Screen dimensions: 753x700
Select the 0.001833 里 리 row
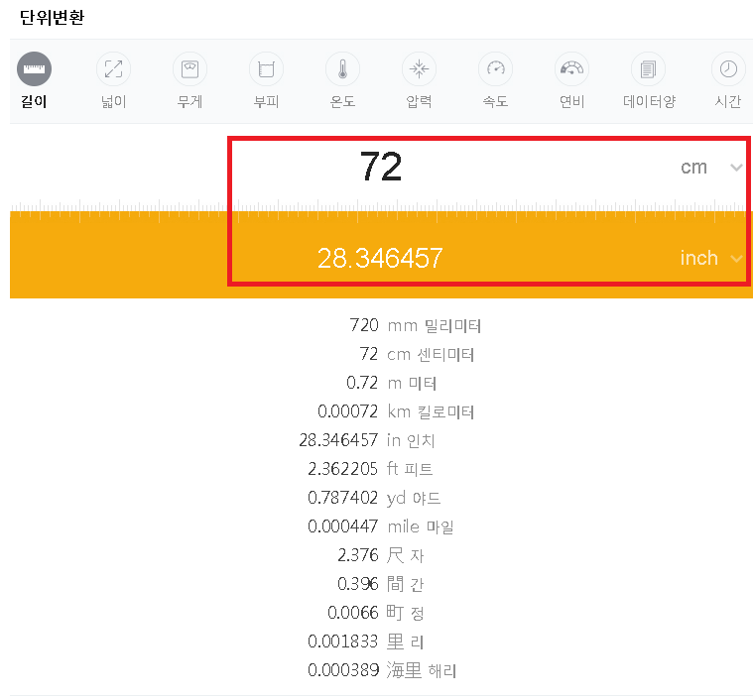tap(366, 642)
